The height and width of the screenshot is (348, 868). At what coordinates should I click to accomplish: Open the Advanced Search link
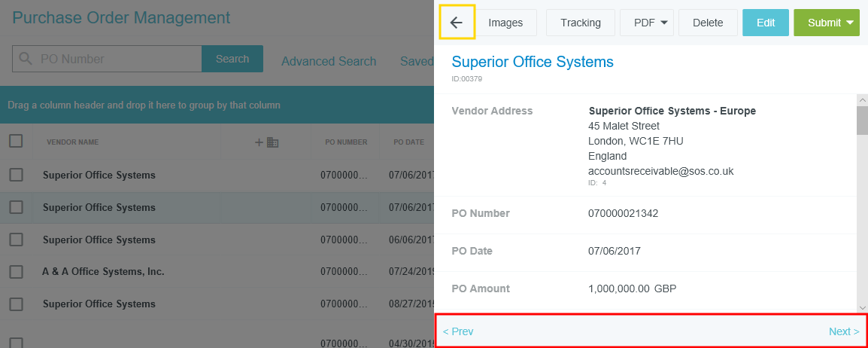pos(329,62)
